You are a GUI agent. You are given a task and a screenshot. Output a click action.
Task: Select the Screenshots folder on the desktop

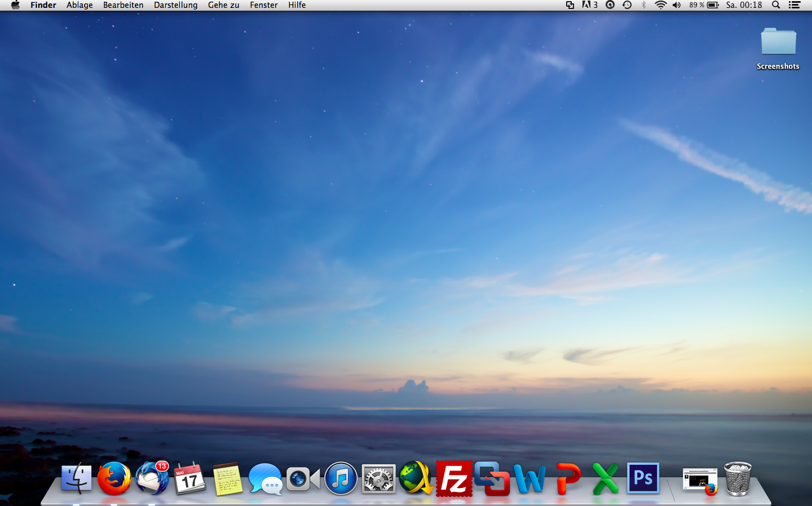coord(778,43)
